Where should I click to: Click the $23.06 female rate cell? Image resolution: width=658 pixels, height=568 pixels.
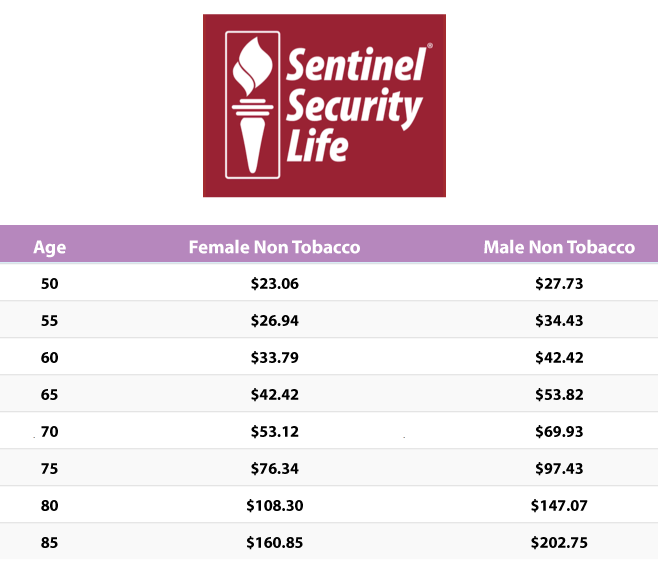point(274,284)
